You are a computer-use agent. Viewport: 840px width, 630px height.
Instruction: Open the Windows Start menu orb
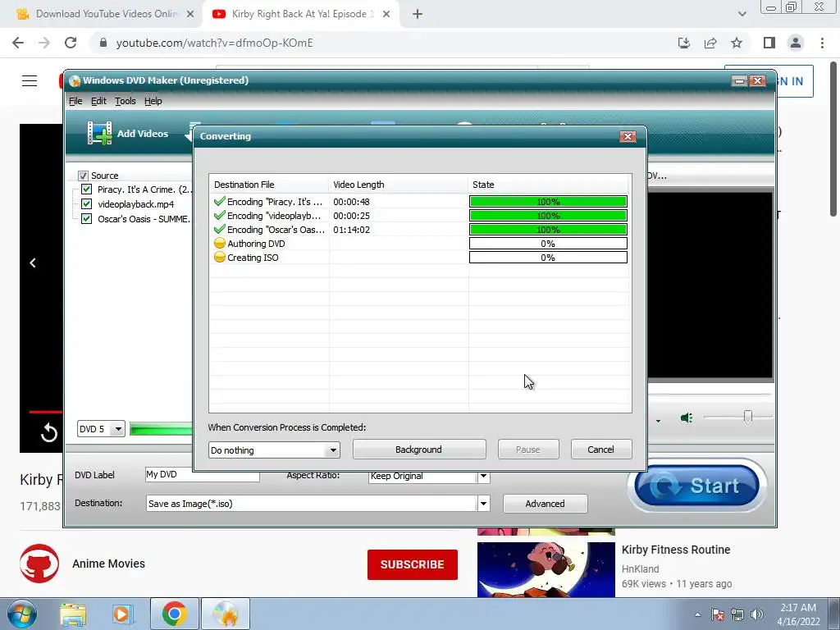pos(22,614)
